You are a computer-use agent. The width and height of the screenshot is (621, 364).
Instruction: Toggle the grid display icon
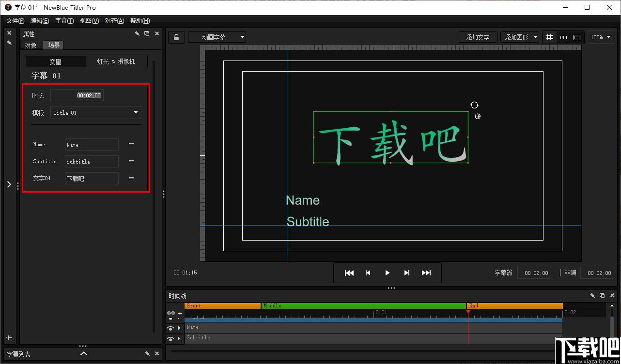pos(551,37)
